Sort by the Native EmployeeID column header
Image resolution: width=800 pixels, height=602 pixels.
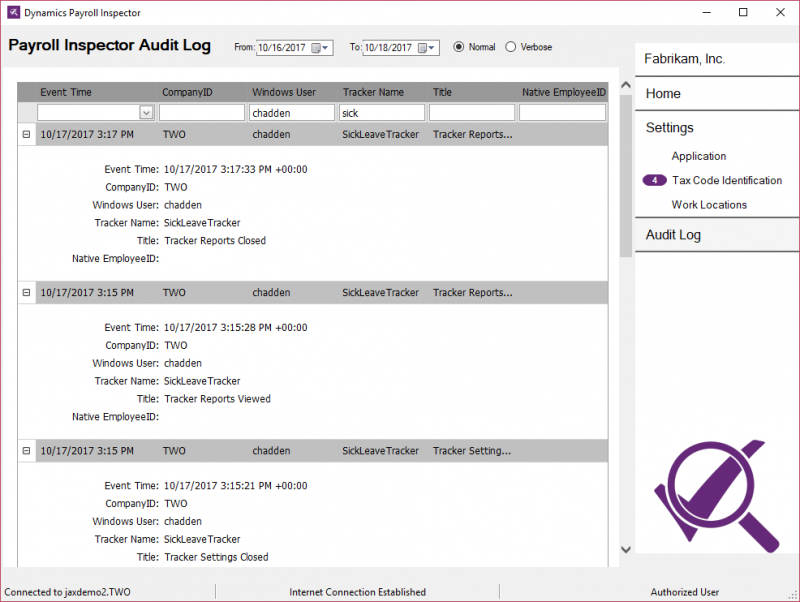pos(563,92)
